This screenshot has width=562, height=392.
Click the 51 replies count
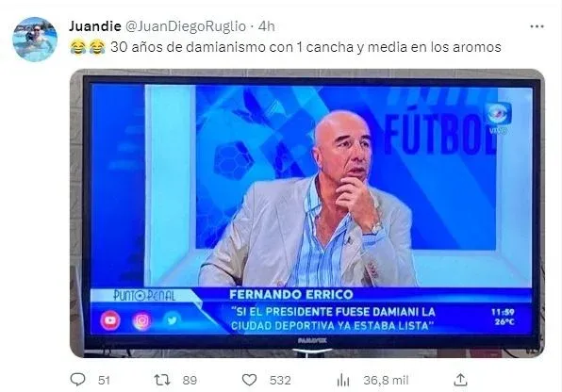pos(104,380)
